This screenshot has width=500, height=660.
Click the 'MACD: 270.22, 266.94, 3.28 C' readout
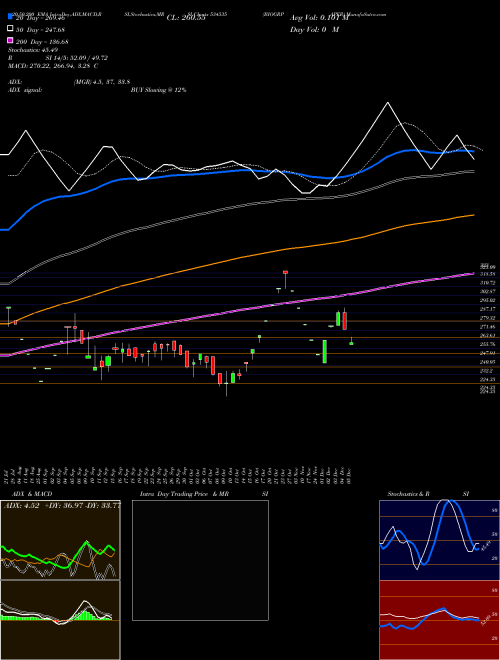coord(53,66)
